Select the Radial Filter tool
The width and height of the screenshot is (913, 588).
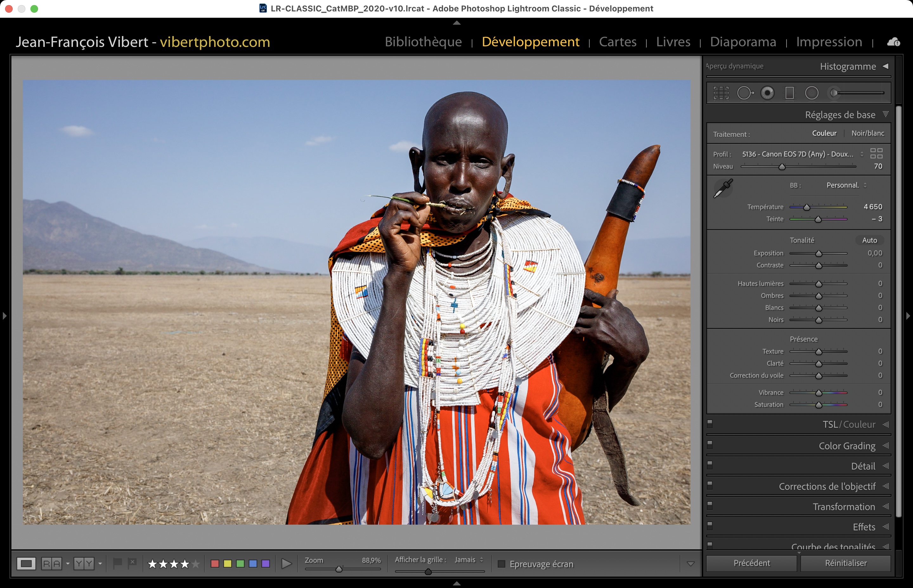812,93
